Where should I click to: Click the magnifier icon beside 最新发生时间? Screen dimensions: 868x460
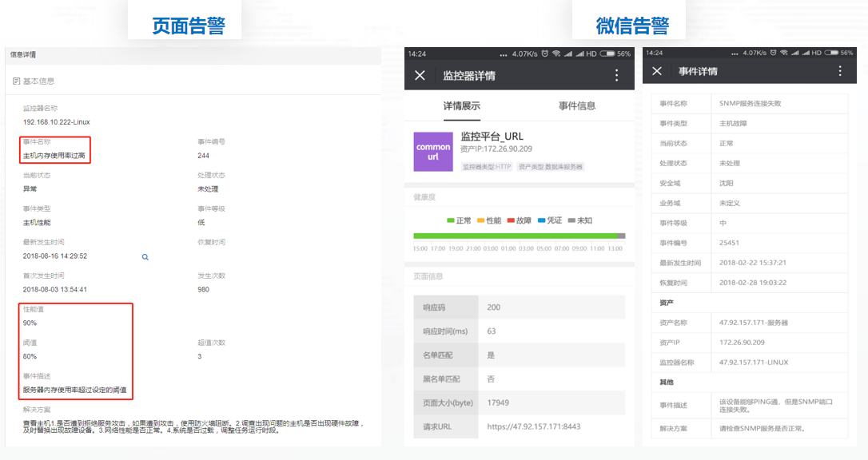click(145, 257)
